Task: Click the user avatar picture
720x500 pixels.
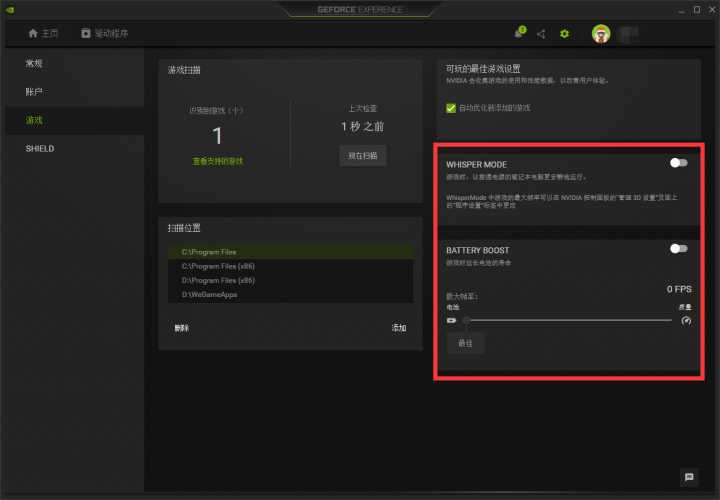Action: coord(601,34)
